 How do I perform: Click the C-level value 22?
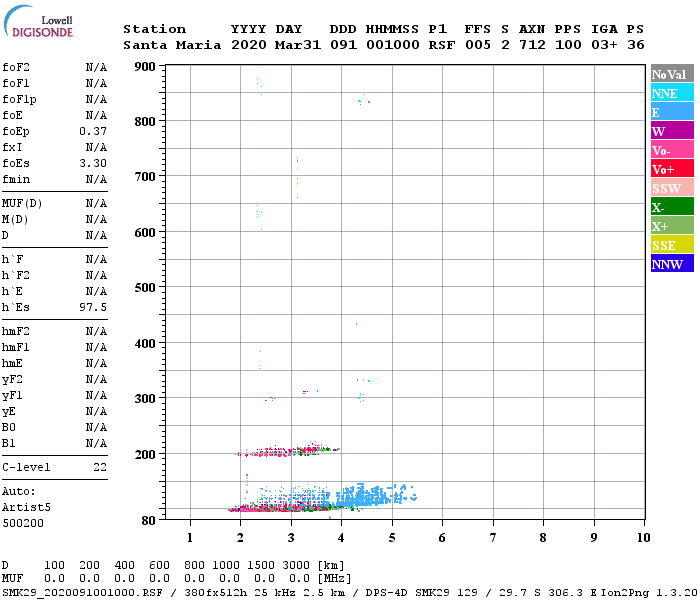(100, 467)
